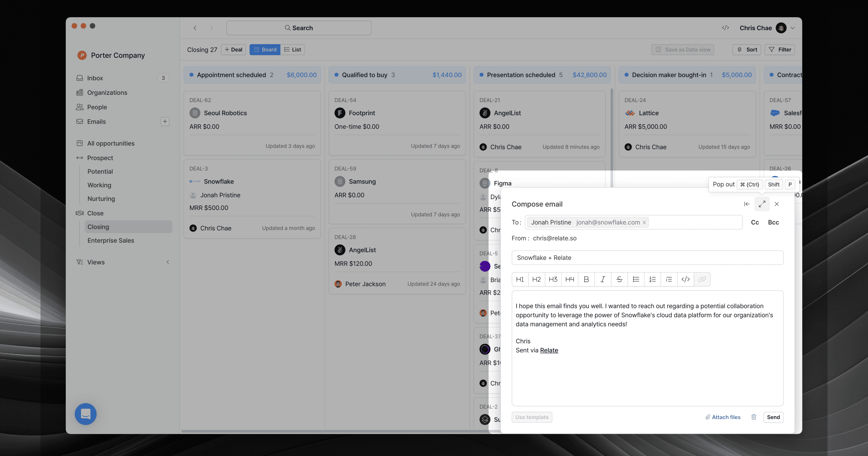Go to Enterprise Sales pipeline

(110, 241)
